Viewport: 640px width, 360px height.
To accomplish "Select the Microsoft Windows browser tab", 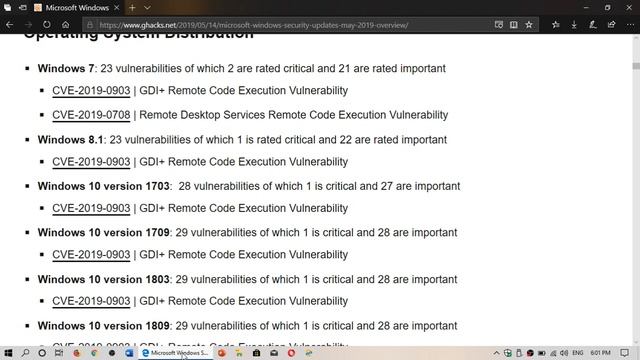I will [x=77, y=8].
